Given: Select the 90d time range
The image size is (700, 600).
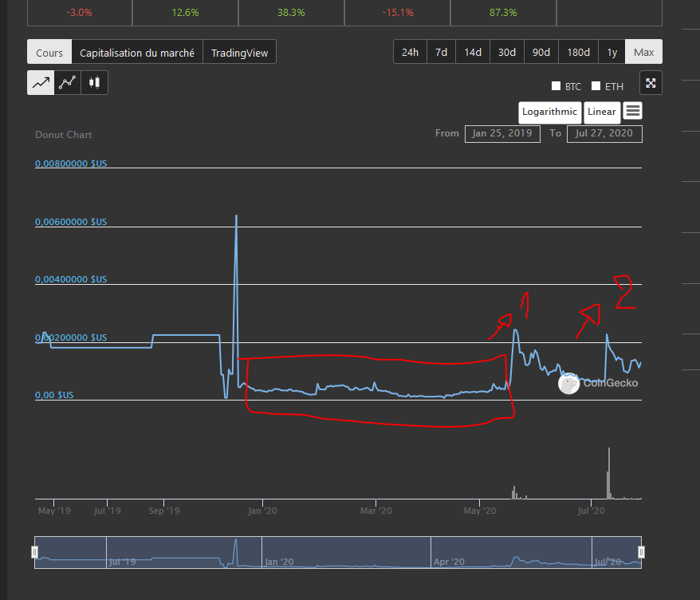Looking at the screenshot, I should coord(541,52).
